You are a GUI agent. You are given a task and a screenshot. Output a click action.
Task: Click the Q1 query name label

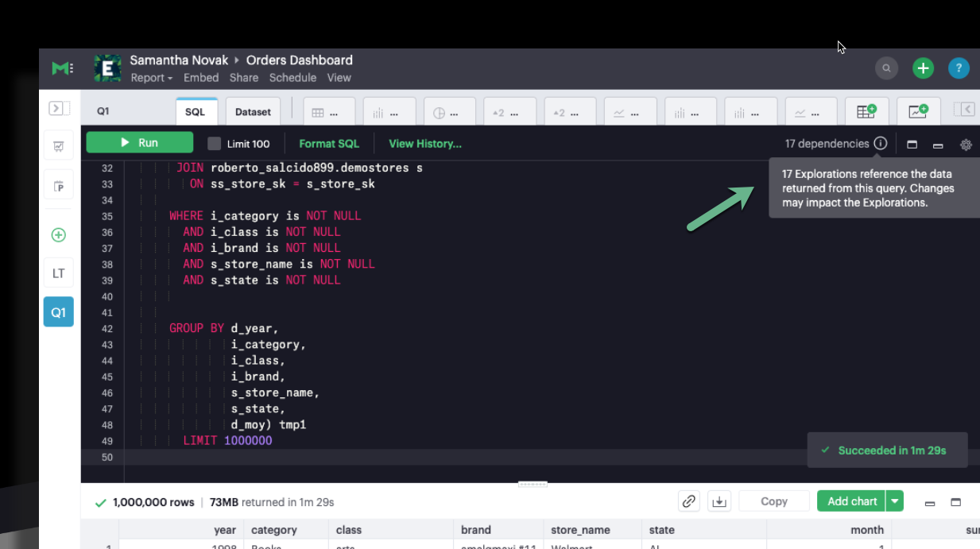pos(103,112)
